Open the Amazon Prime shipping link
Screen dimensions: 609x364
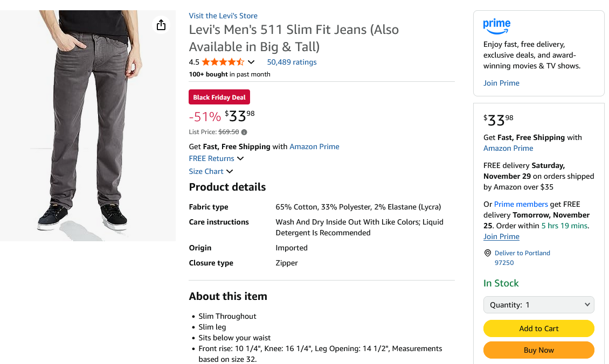(314, 146)
